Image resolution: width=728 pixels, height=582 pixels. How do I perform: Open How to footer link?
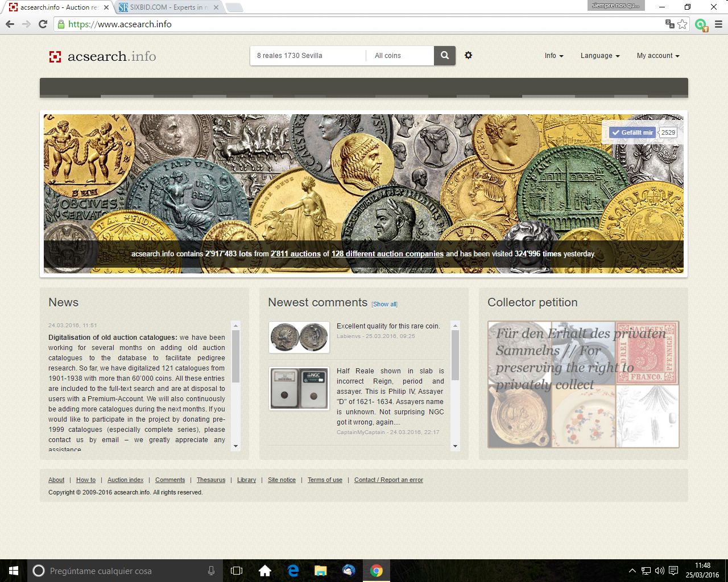(86, 480)
